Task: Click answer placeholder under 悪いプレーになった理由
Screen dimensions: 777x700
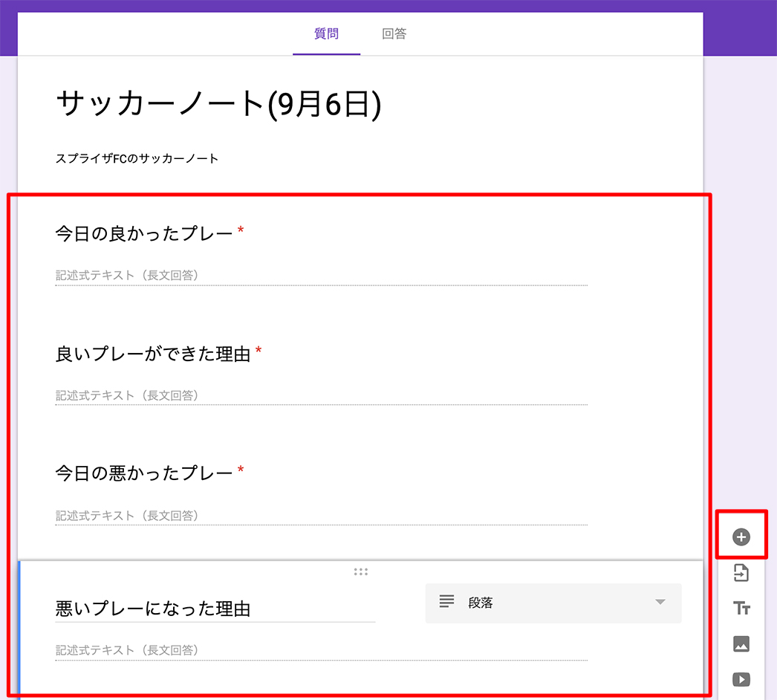Action: [127, 650]
